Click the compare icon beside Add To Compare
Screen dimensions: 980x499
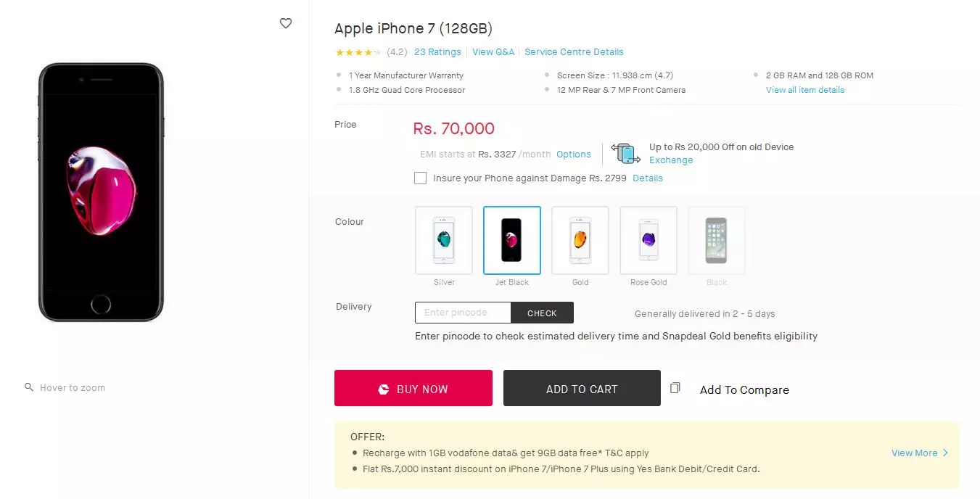pos(675,388)
